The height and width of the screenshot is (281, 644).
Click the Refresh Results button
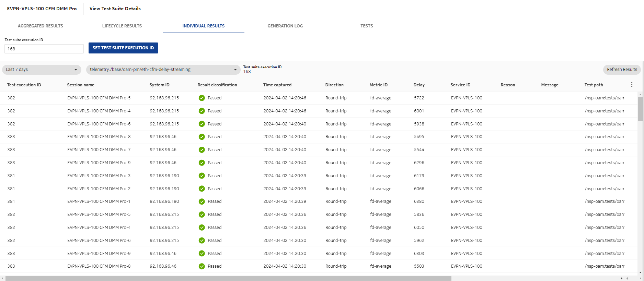(622, 70)
